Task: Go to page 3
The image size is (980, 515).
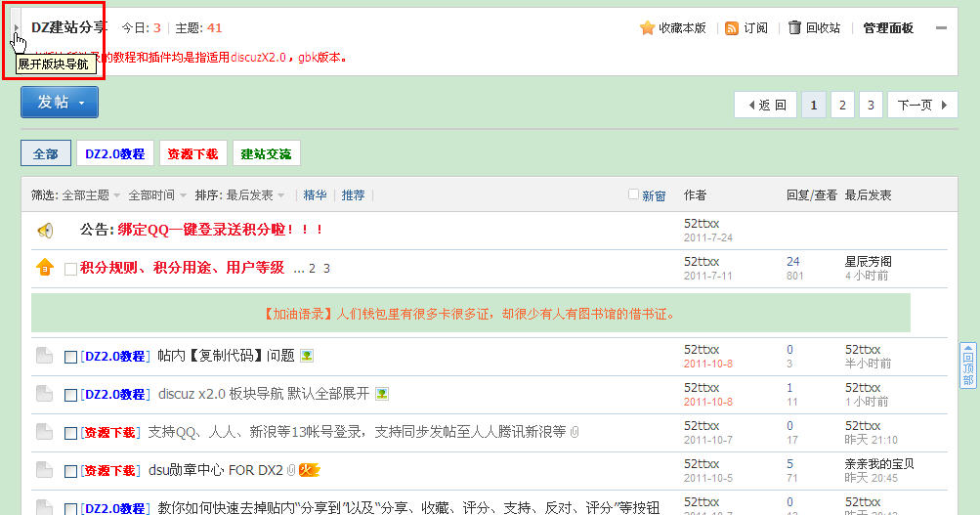Action: coord(871,105)
